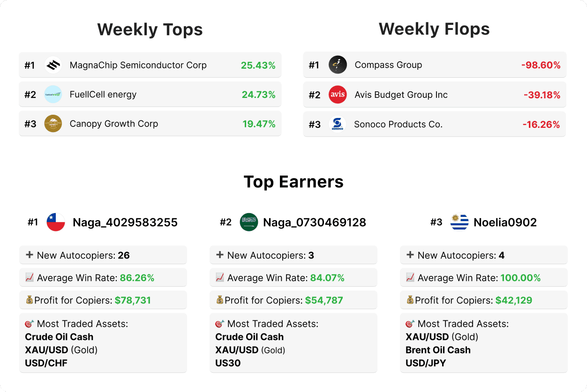Open the Noelia0902 trader profile
Screen dimensions: 587x392
pyautogui.click(x=505, y=222)
